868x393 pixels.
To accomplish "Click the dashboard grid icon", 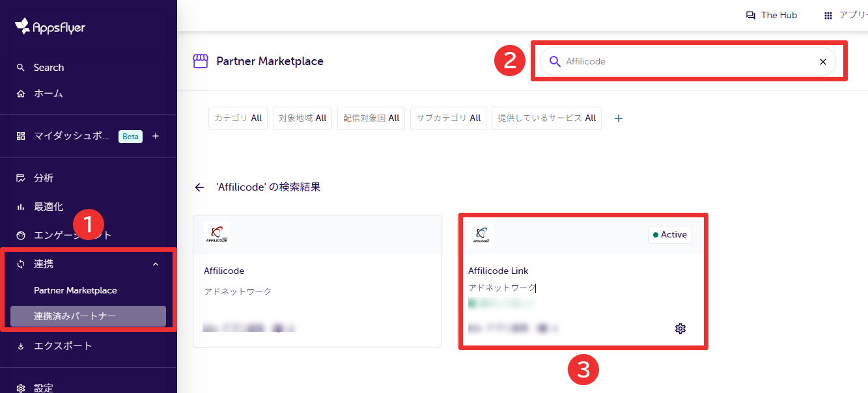I will pos(21,137).
